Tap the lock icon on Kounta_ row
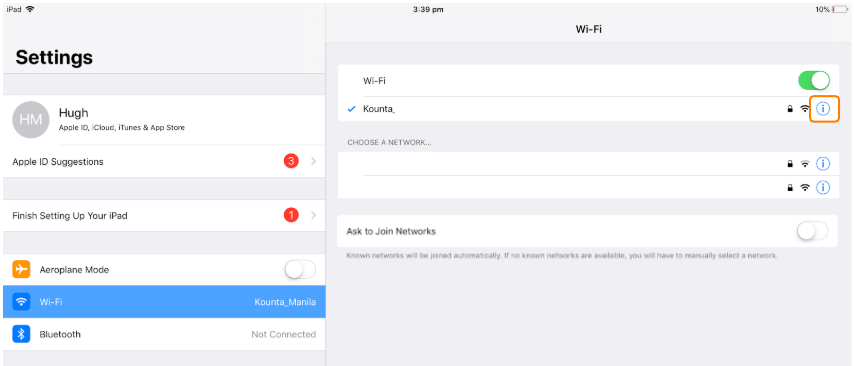This screenshot has height=366, width=854. 790,109
